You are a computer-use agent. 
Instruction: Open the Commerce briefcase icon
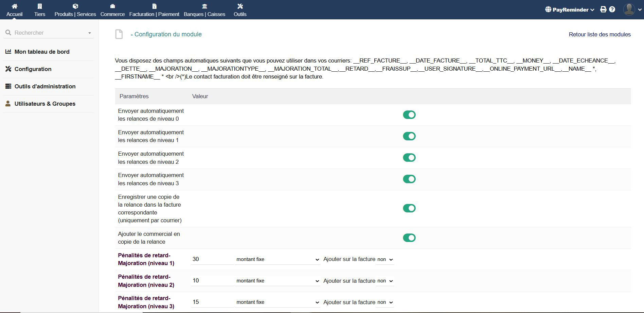(x=112, y=6)
